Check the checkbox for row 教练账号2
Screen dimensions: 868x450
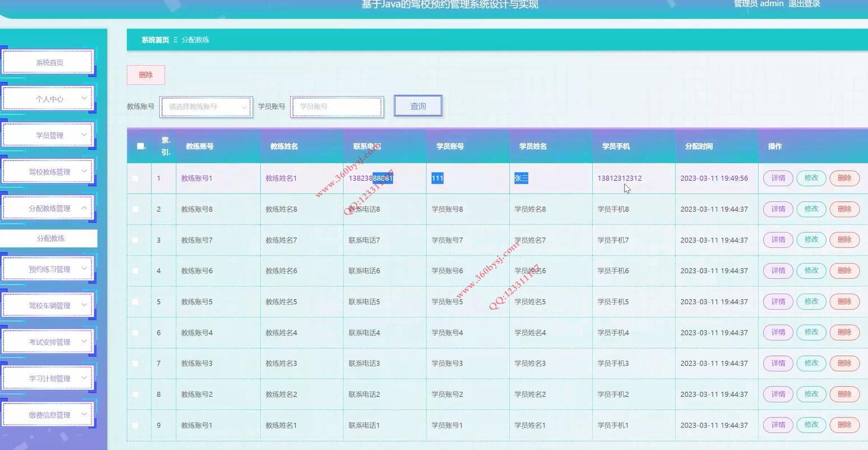(135, 394)
